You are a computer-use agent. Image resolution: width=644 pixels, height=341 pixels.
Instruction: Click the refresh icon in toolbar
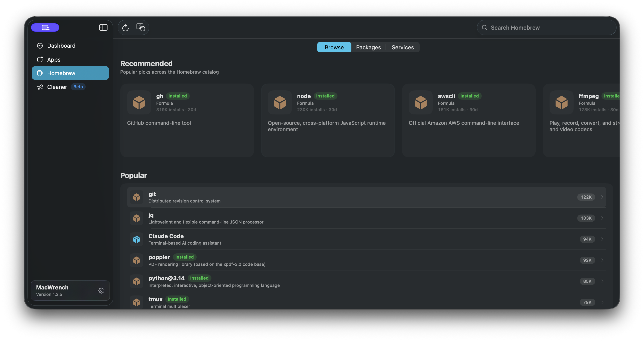[126, 27]
